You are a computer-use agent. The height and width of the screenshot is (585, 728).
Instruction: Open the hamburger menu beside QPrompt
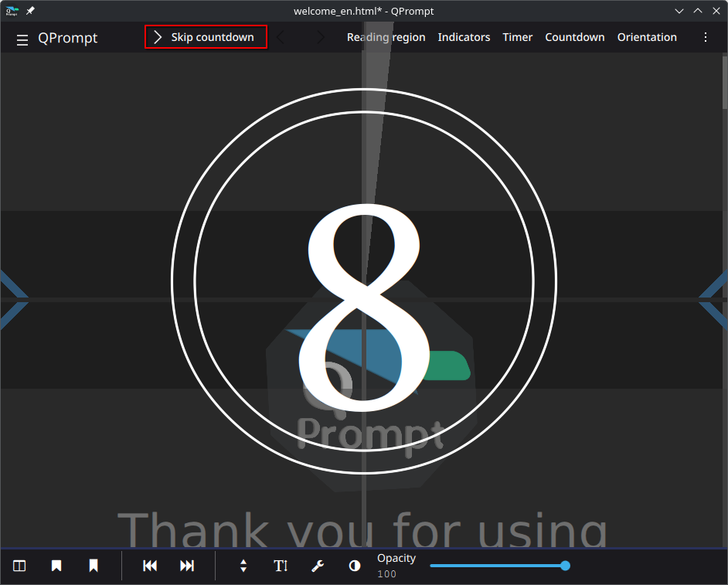click(x=22, y=40)
